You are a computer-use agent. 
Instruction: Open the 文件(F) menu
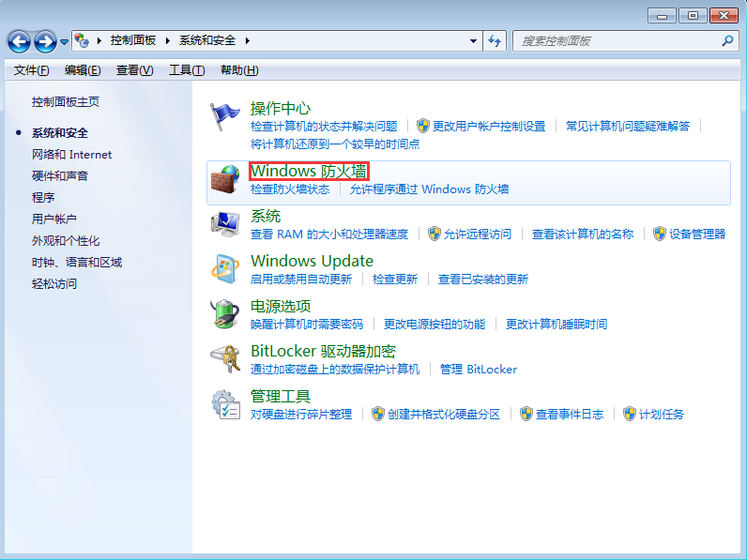pyautogui.click(x=32, y=70)
